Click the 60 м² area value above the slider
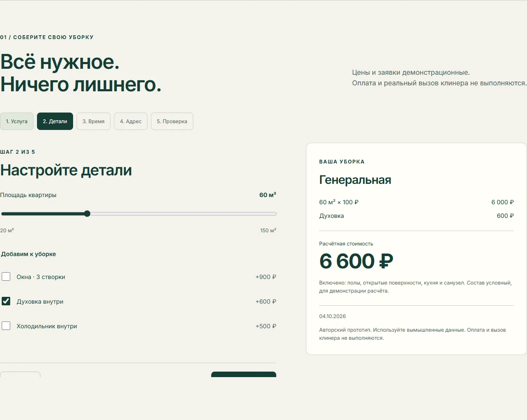 pos(268,195)
